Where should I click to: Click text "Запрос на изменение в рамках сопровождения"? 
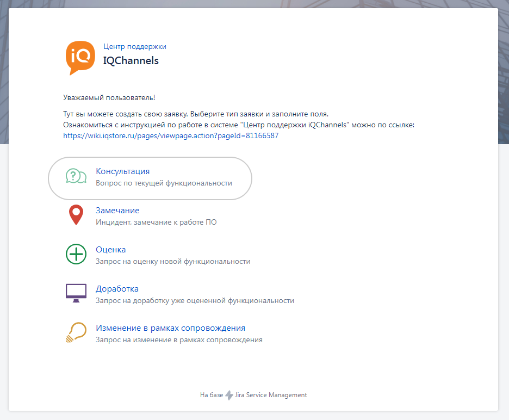179,340
